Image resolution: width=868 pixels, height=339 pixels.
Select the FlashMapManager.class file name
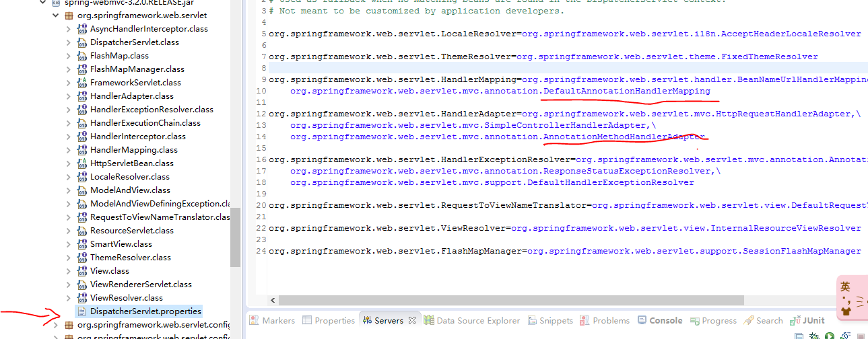(x=137, y=69)
